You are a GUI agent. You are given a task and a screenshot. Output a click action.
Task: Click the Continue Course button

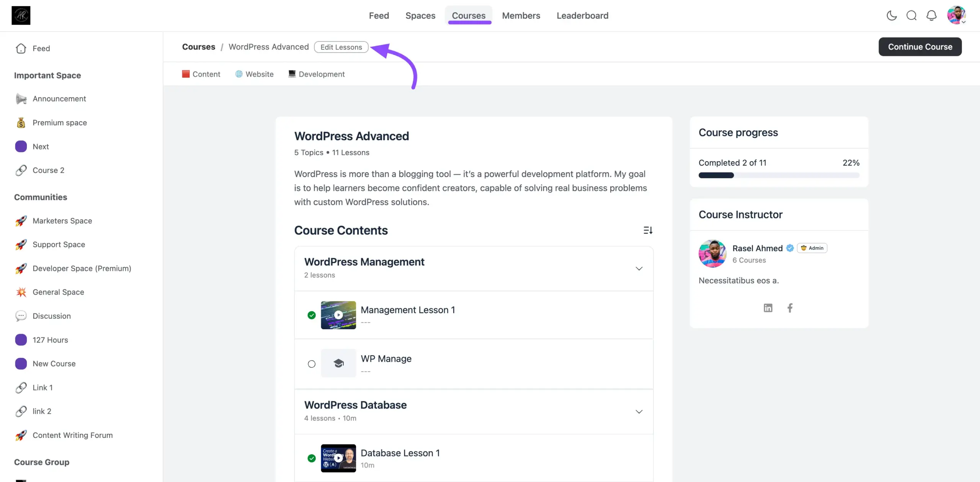920,47
